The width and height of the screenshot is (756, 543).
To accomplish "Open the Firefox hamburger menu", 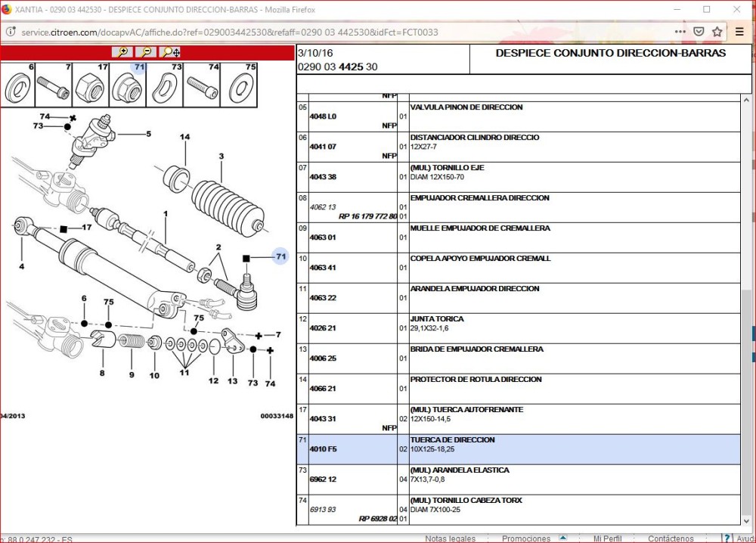I will click(x=739, y=32).
